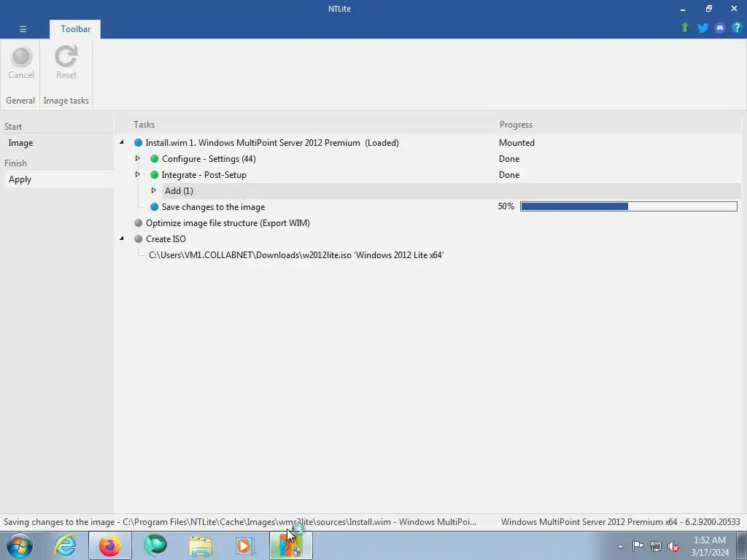The height and width of the screenshot is (560, 747).
Task: Click the Windows MultiPoint Server version status text
Action: pyautogui.click(x=620, y=522)
